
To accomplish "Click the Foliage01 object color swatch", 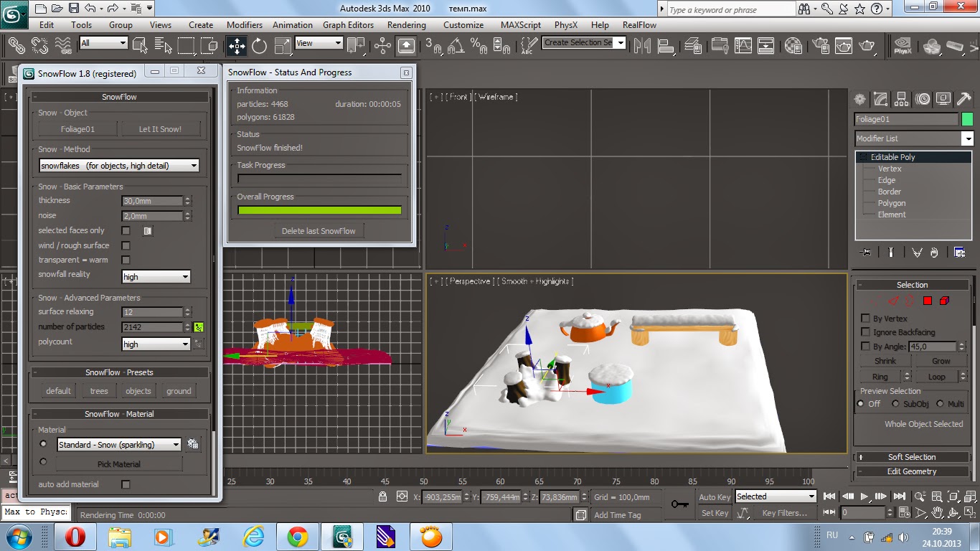I will coord(968,118).
